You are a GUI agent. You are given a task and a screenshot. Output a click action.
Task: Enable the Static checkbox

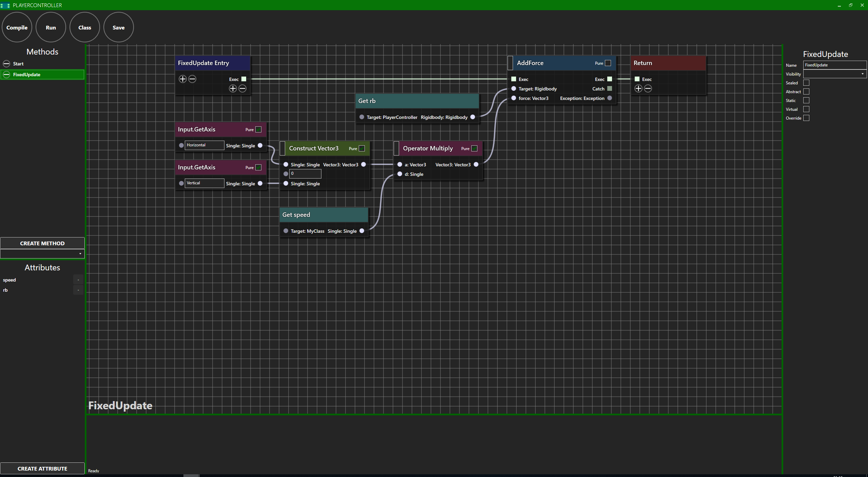click(x=806, y=100)
